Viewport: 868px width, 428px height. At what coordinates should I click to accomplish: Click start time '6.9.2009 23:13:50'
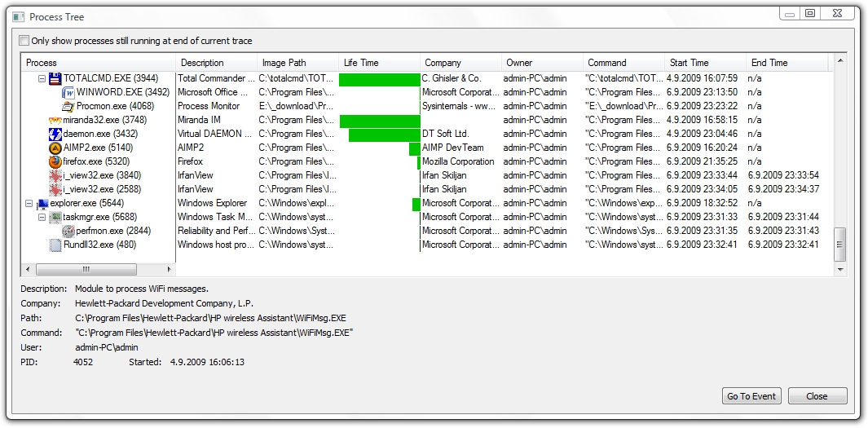pos(702,92)
